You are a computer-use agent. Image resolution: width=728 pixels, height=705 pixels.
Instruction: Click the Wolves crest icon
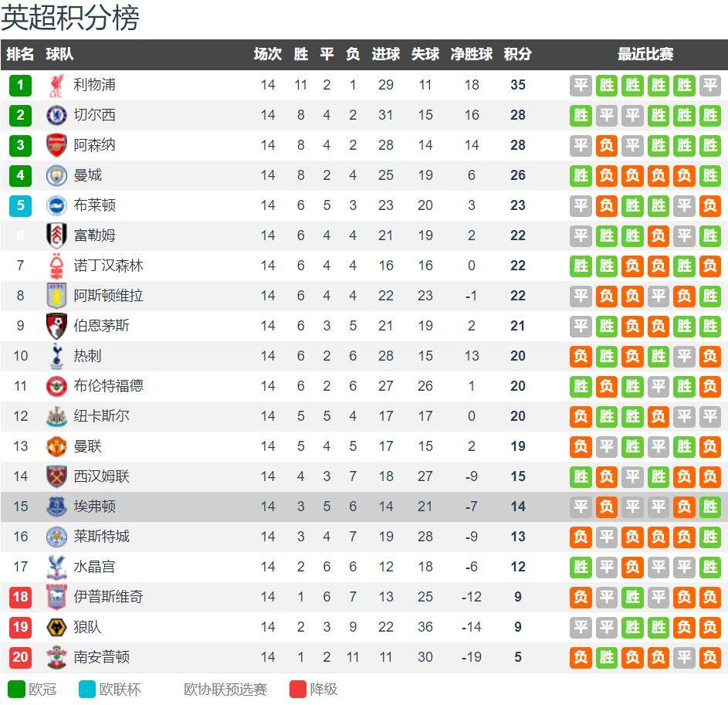coord(56,627)
